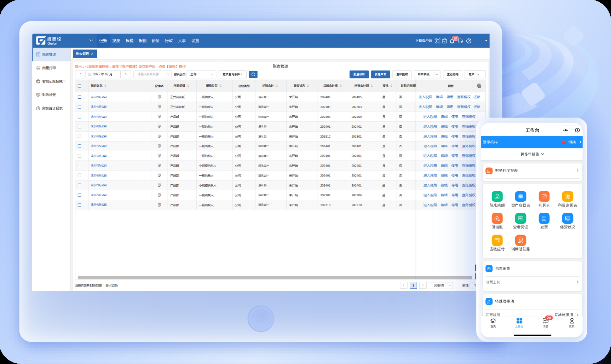The image size is (611, 364).
Task: Click the help question-mark icon
Action: tap(469, 41)
